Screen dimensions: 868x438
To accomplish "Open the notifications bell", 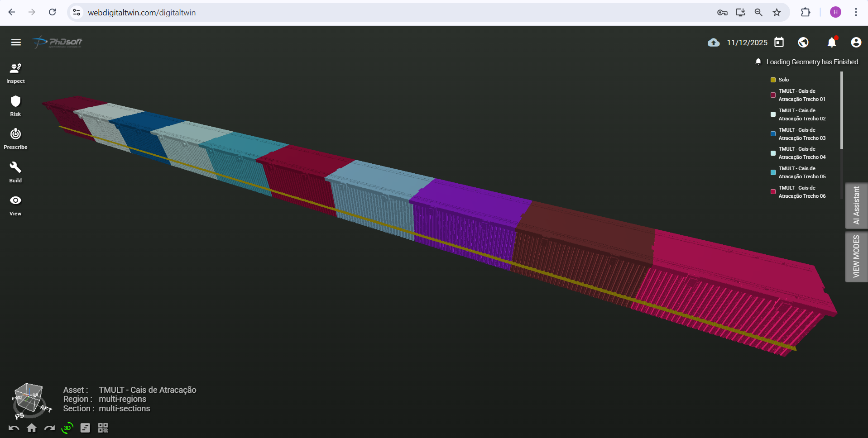I will [832, 42].
